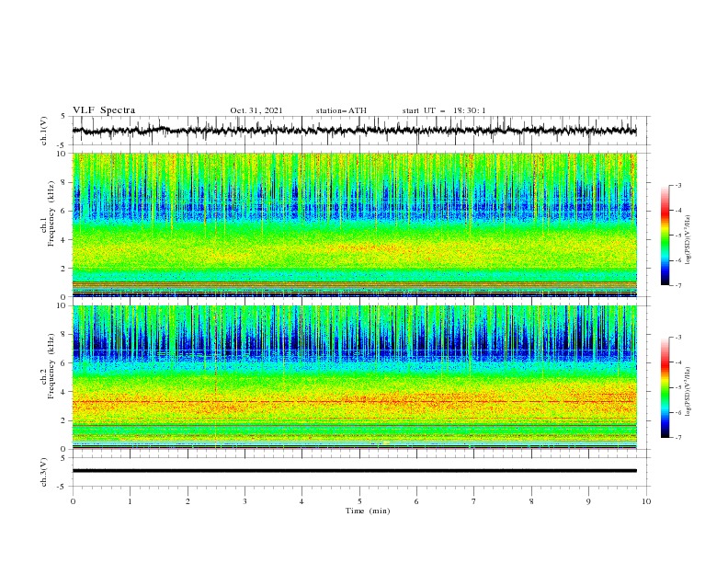Click the '-3' label on ch.1 colorbar

pos(677,185)
